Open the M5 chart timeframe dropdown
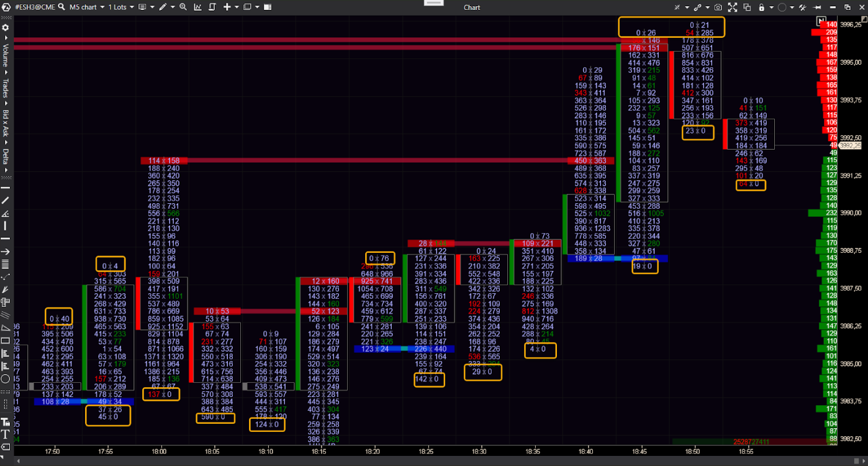Screen dimensions: 868x466 [x=86, y=7]
